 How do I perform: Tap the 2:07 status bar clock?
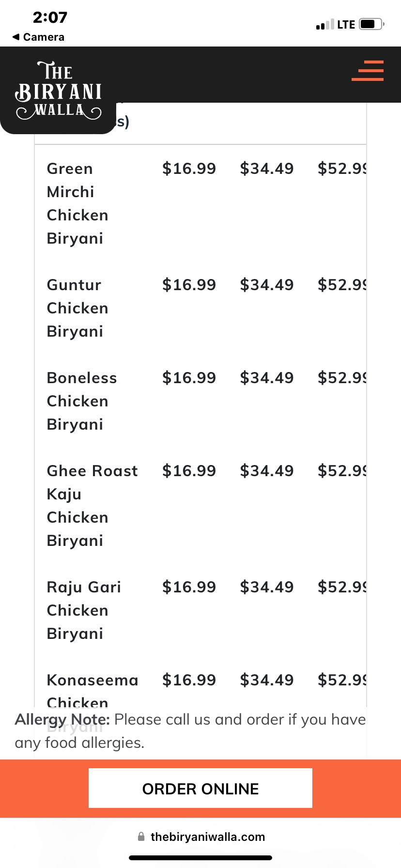pos(50,17)
